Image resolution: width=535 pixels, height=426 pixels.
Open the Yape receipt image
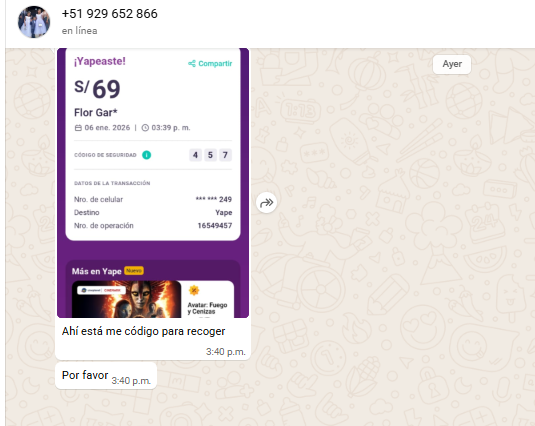click(153, 183)
